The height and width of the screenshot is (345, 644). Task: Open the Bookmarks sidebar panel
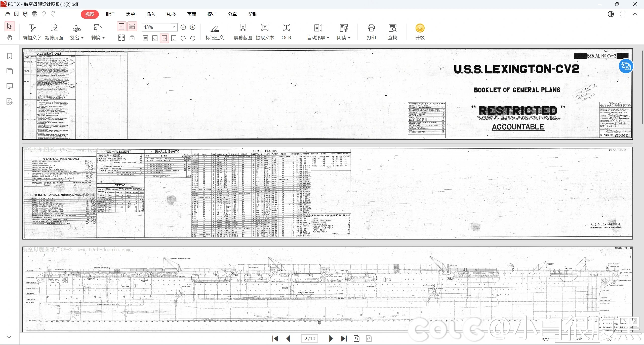pyautogui.click(x=10, y=56)
